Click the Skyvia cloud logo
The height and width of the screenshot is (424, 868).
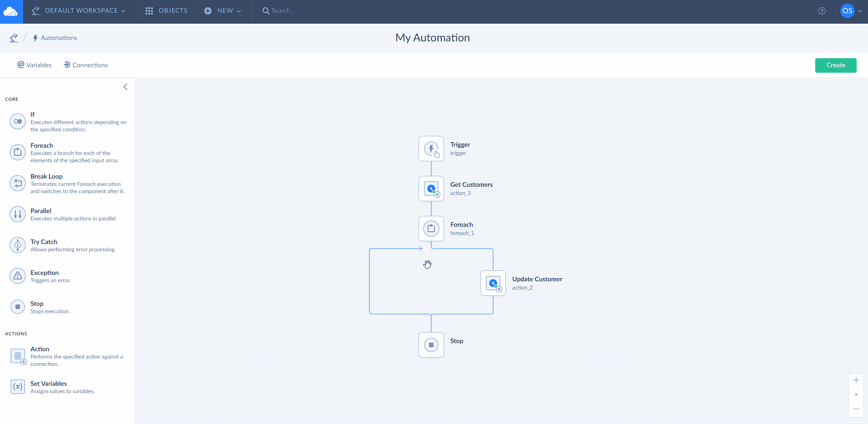point(11,11)
